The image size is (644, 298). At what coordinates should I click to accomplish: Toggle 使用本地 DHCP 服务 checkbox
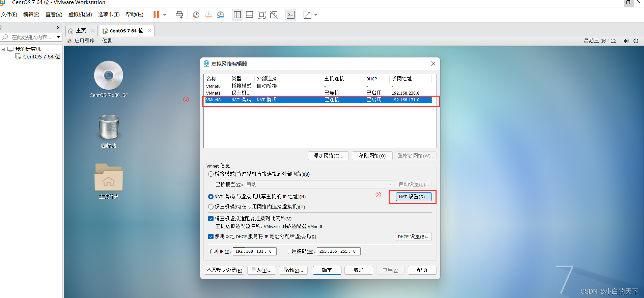tap(211, 237)
